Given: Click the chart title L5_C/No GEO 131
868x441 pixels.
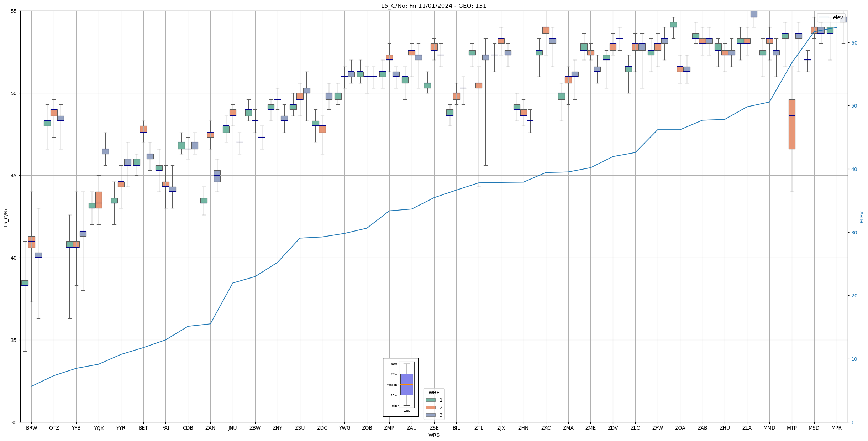Looking at the screenshot, I should 433,6.
